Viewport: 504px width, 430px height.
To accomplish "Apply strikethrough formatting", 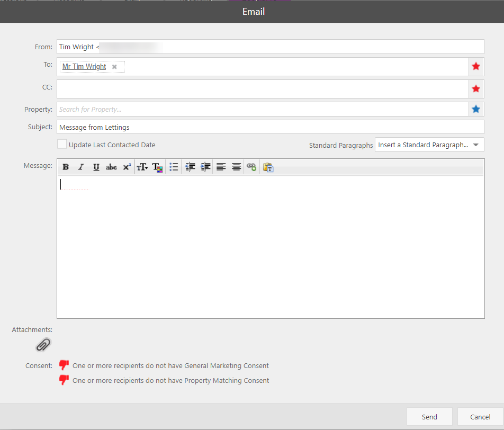I will [111, 167].
